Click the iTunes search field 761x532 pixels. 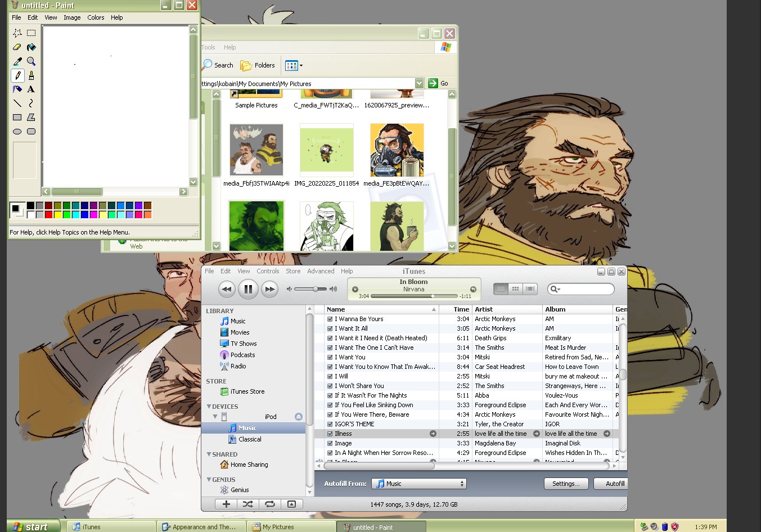point(581,289)
